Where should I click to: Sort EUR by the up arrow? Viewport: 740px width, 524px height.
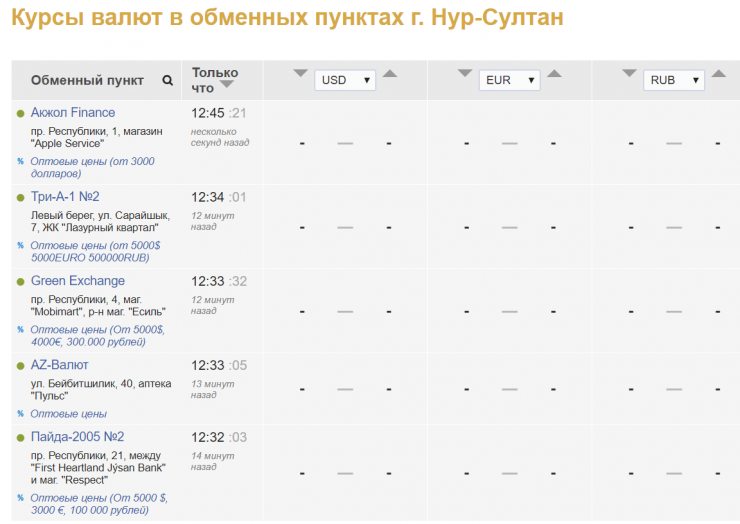pyautogui.click(x=554, y=73)
